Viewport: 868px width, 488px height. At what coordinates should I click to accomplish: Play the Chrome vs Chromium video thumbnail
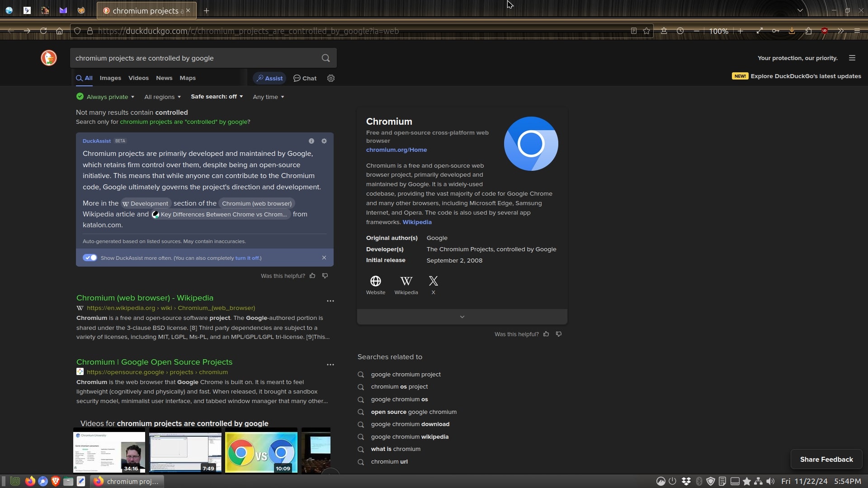pos(261,452)
